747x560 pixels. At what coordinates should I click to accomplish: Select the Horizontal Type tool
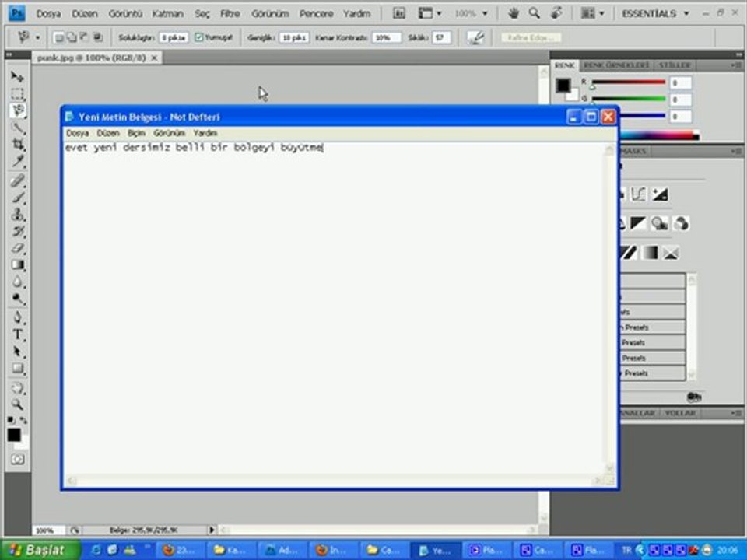(17, 334)
